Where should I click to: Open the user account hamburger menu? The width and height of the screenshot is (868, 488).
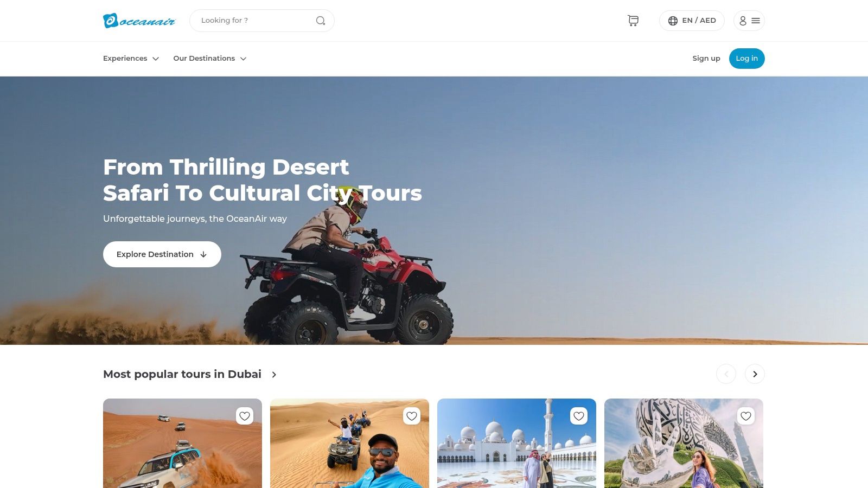coord(749,21)
